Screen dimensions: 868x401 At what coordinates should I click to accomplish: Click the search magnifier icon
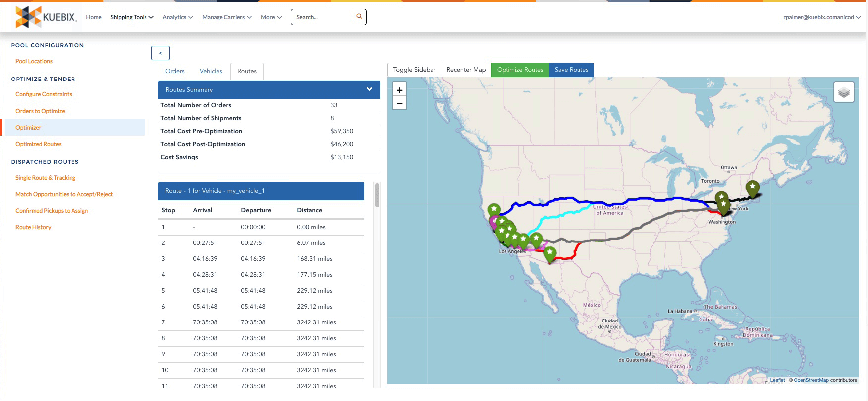point(359,17)
